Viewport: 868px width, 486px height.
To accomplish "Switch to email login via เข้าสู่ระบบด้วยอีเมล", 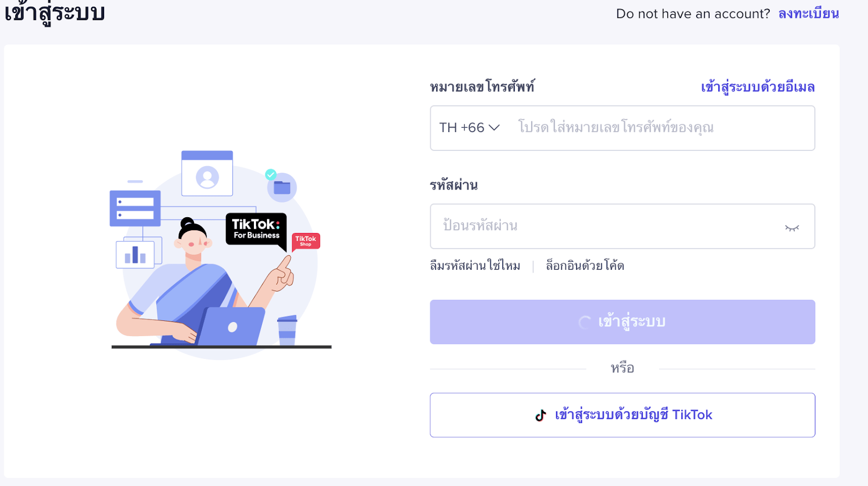I will coord(758,87).
